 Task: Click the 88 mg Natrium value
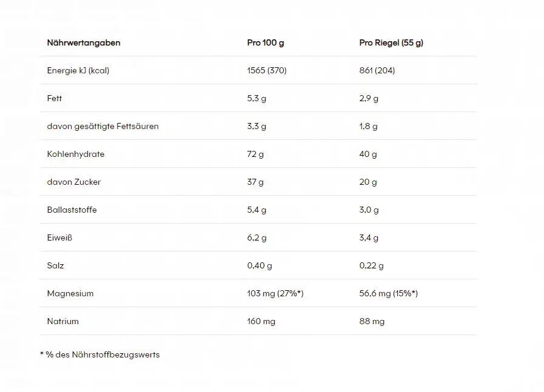pyautogui.click(x=372, y=321)
